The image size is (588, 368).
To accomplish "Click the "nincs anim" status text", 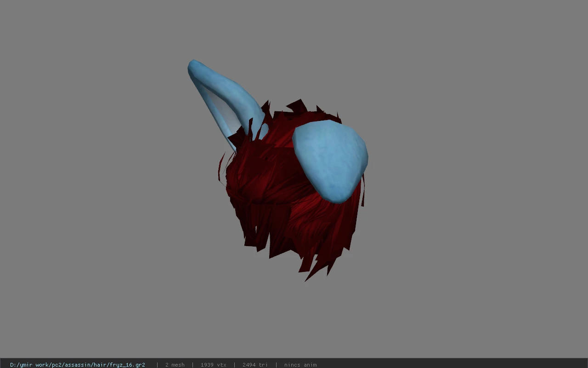I will (300, 365).
